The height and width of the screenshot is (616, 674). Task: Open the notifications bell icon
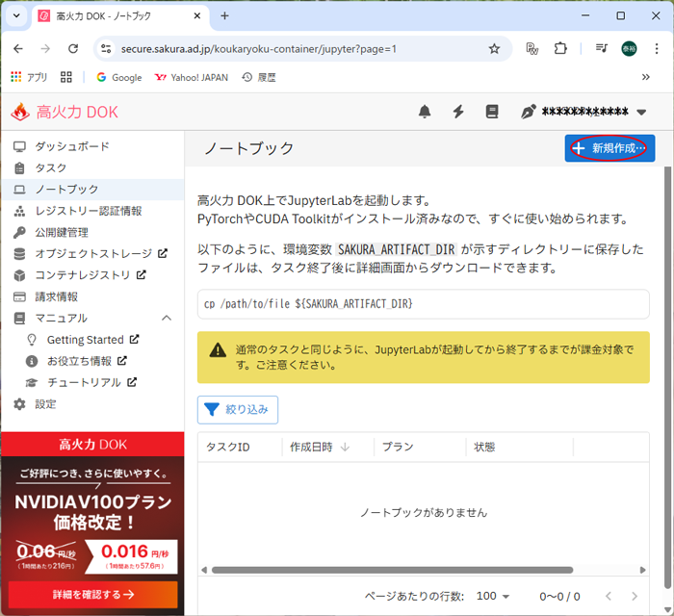pos(425,112)
